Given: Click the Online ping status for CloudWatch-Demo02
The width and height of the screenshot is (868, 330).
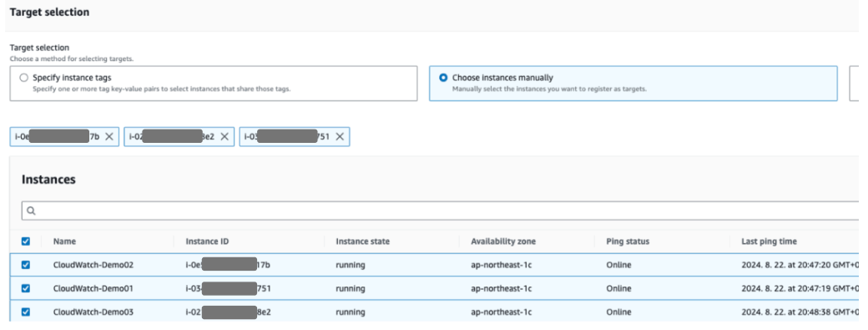Looking at the screenshot, I should (x=618, y=265).
